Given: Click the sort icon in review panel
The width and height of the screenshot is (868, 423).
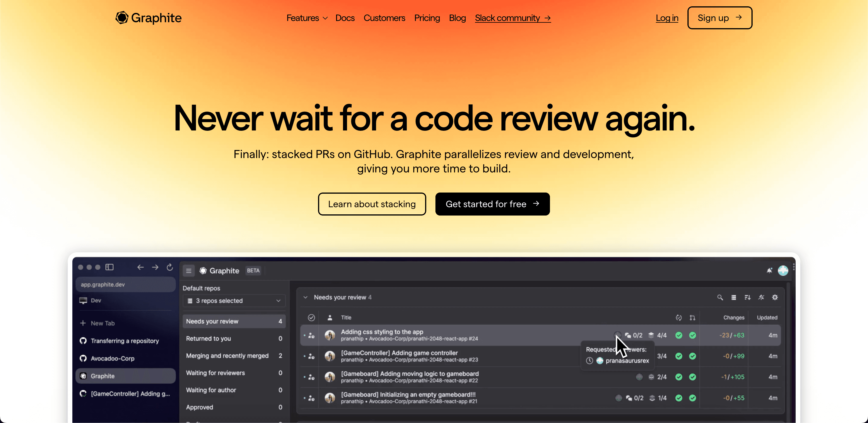Looking at the screenshot, I should 747,297.
